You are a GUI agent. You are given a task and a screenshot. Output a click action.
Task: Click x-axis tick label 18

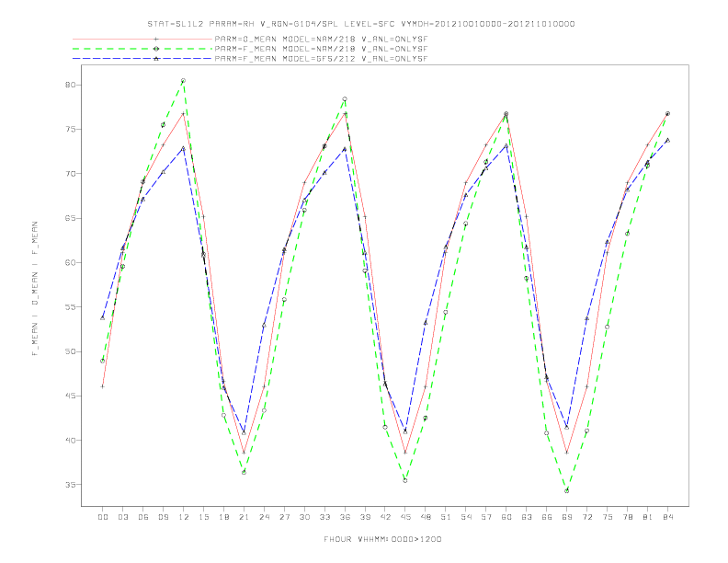point(223,517)
